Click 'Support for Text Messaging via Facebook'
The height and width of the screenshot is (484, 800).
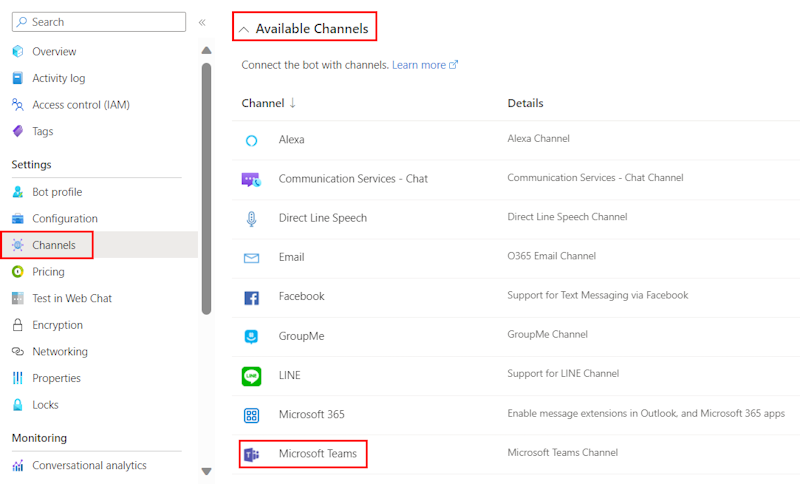tap(597, 295)
